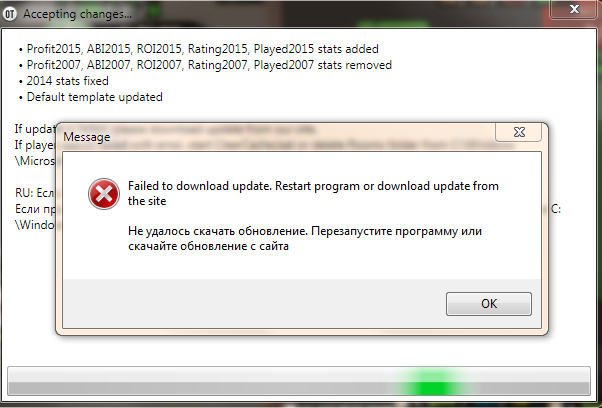This screenshot has width=602, height=408.
Task: Click OK to dismiss the error message
Action: click(489, 304)
